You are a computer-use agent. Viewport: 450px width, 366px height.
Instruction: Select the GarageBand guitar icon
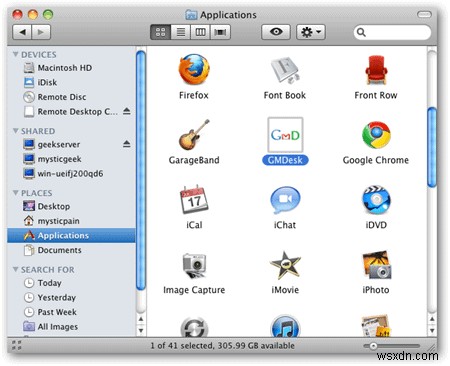[194, 135]
